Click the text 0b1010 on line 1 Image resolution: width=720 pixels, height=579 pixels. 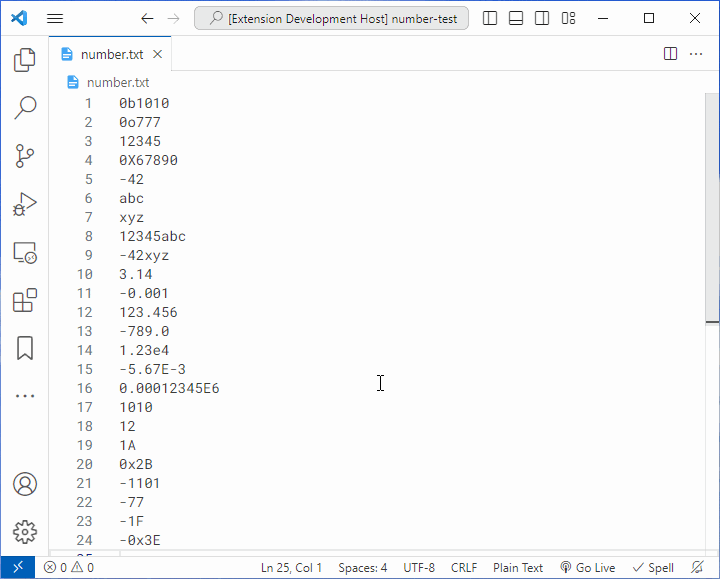pos(144,103)
